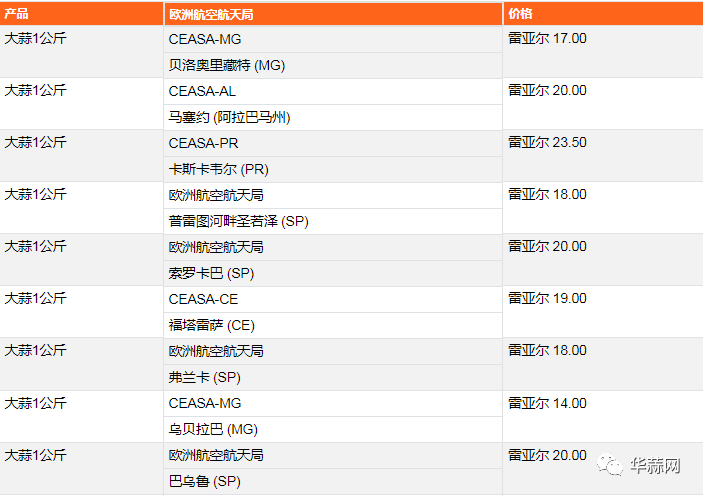Click the 卡斯卡韦尔 (PR) location cell
The height and width of the screenshot is (496, 703).
[333, 170]
